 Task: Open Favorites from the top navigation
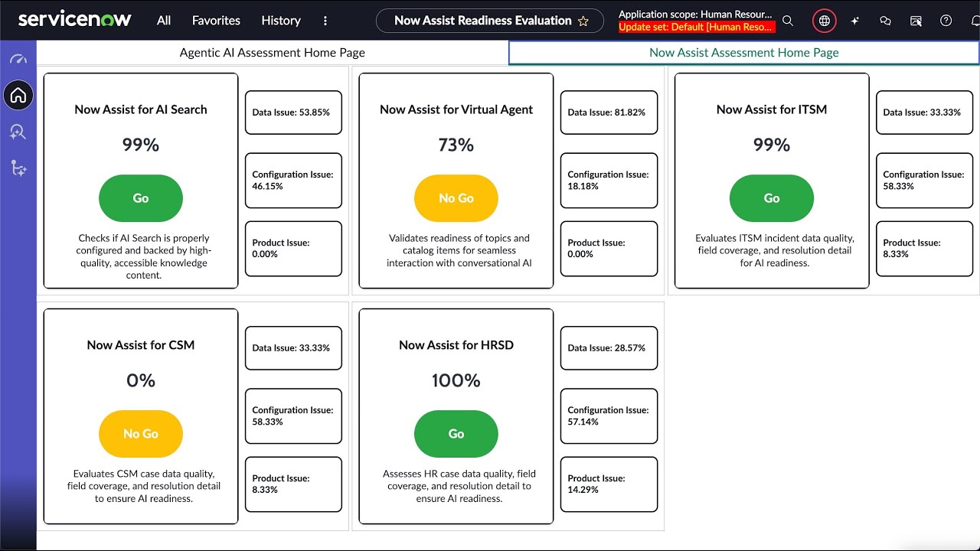[215, 21]
